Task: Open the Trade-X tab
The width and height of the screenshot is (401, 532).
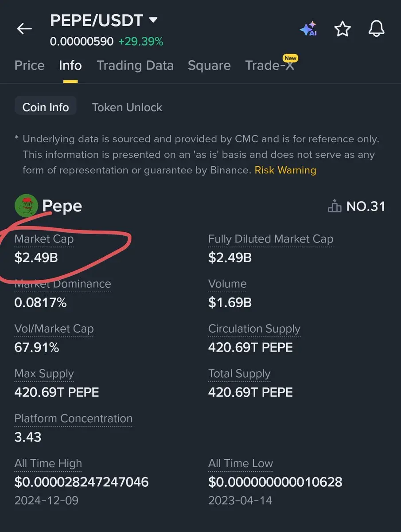Action: 270,66
